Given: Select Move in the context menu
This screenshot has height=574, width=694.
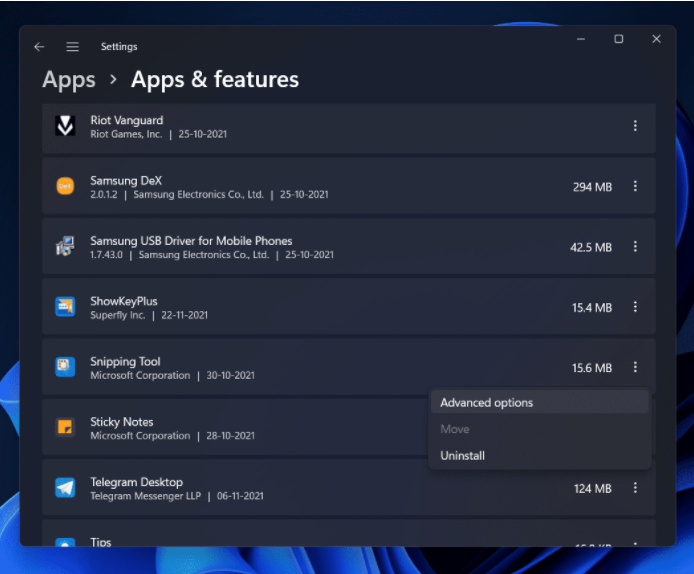Looking at the screenshot, I should tap(540, 429).
